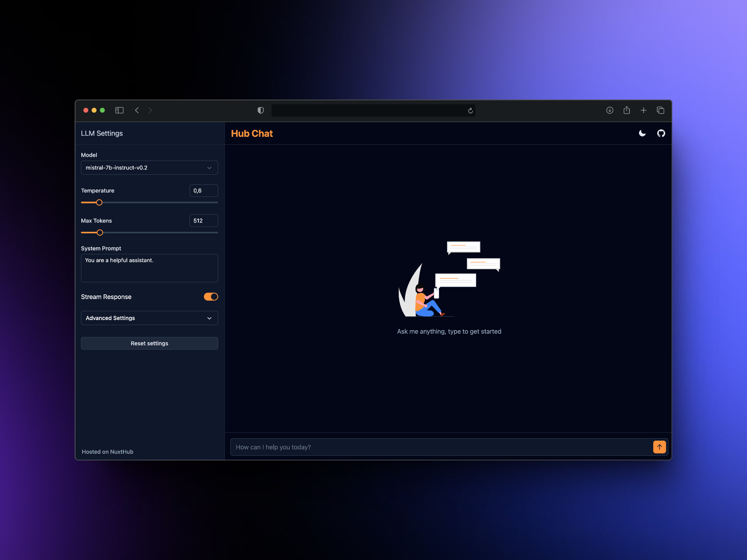Open a new browser tab
This screenshot has height=560, width=747.
point(644,110)
